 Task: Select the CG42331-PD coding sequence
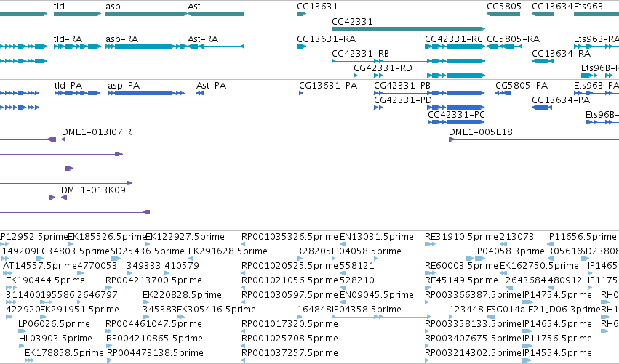(429, 108)
